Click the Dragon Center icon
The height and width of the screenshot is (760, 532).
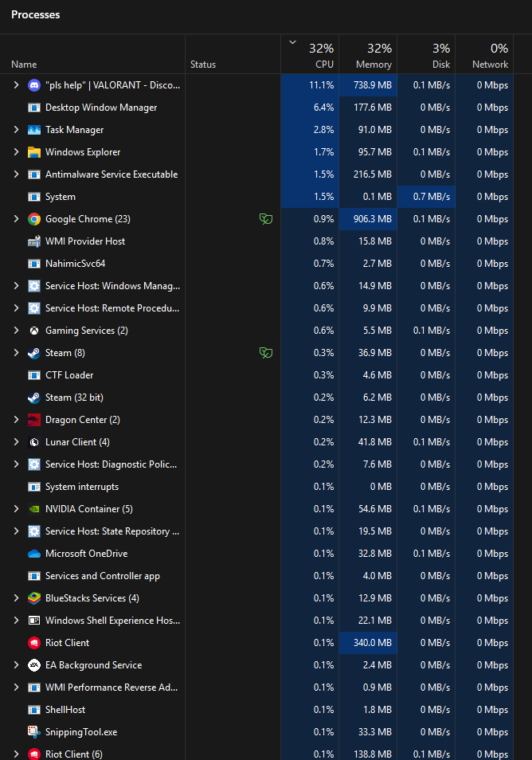pyautogui.click(x=34, y=420)
